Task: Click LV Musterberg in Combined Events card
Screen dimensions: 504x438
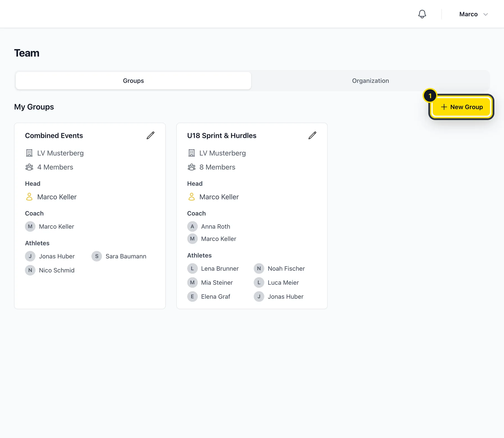Action: pos(60,153)
